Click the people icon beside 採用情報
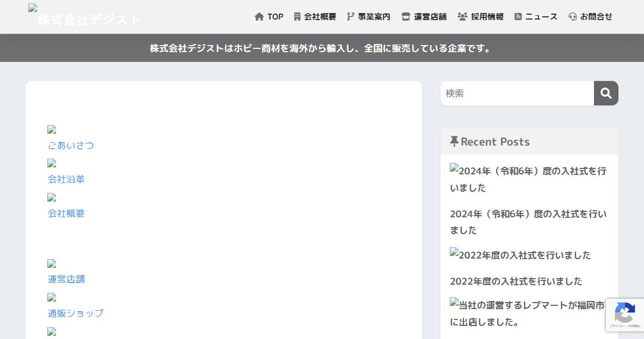Viewport: 644px width, 339px height. point(462,17)
